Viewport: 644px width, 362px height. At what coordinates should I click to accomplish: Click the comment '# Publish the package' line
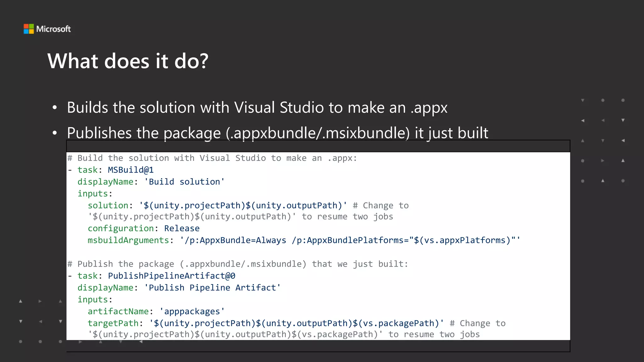(x=238, y=264)
